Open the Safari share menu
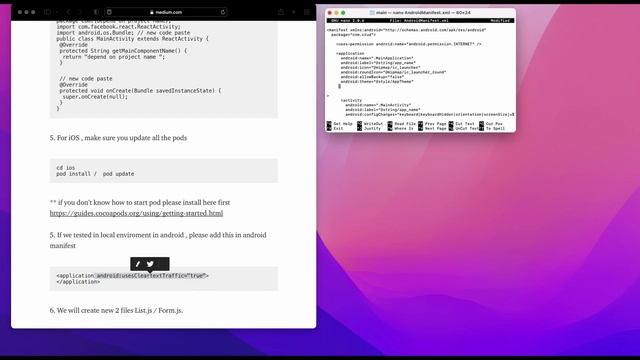 point(281,12)
